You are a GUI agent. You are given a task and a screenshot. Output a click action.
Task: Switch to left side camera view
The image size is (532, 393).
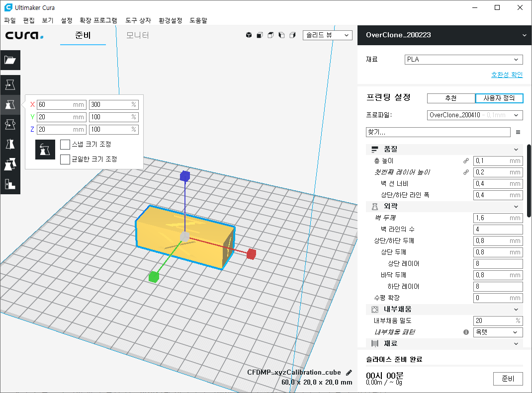tap(281, 35)
